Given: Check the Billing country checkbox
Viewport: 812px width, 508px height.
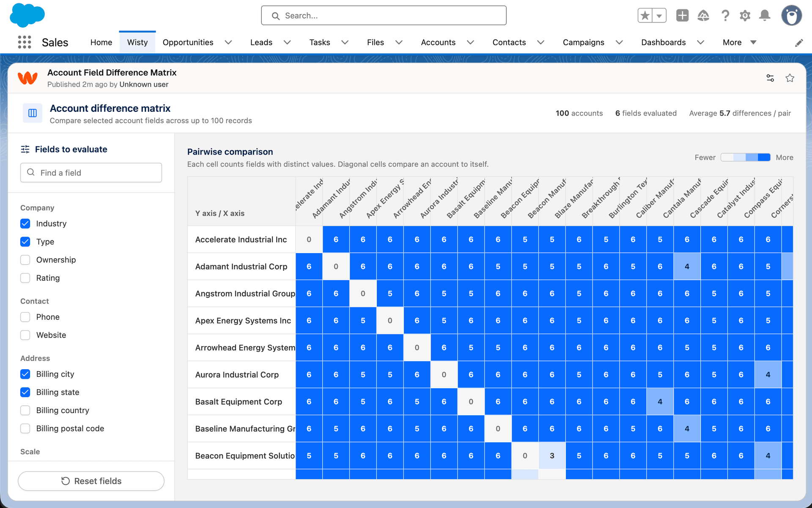Looking at the screenshot, I should point(25,411).
